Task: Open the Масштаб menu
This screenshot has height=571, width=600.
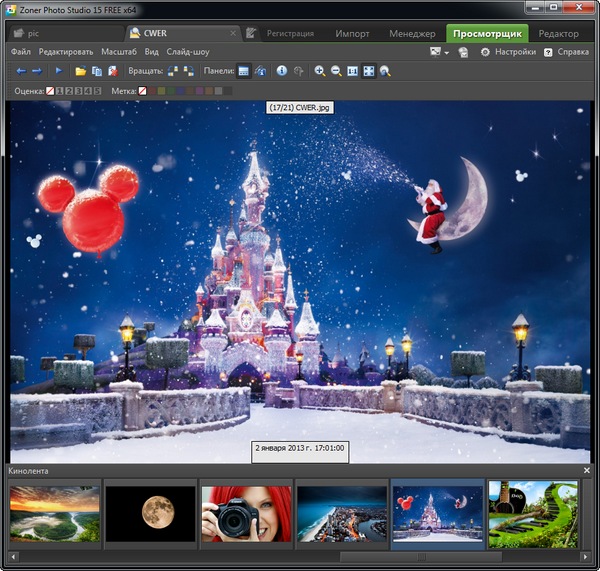Action: click(119, 51)
